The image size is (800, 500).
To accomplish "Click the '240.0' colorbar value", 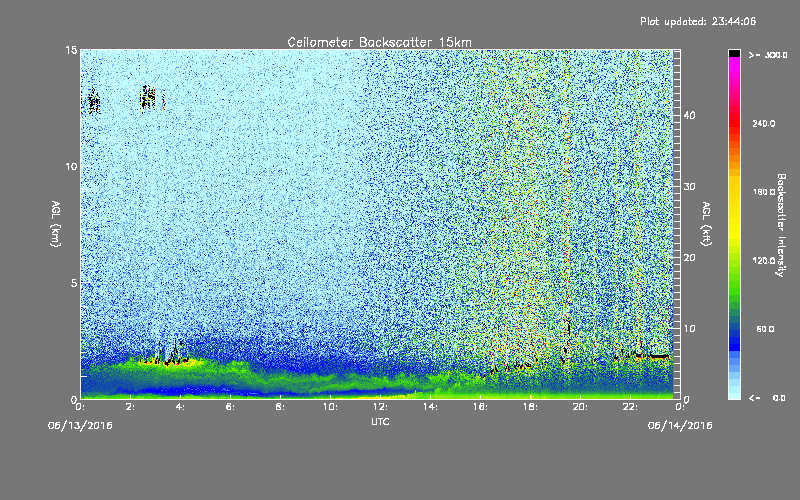I will (764, 123).
